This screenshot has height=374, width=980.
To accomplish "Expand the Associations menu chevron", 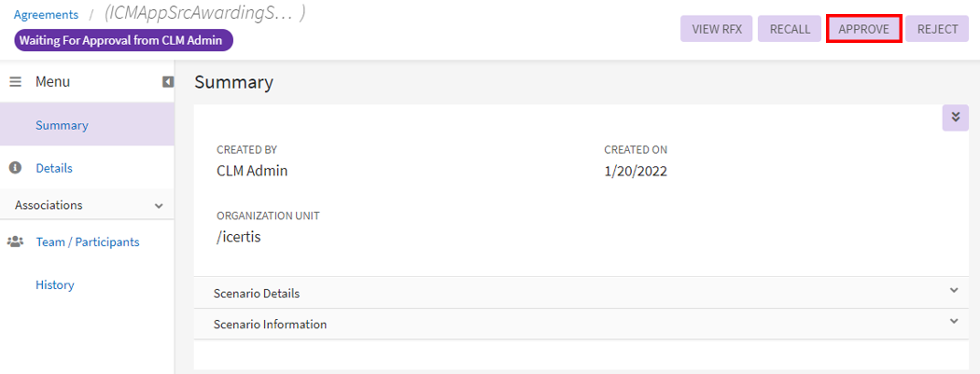I will [x=159, y=205].
